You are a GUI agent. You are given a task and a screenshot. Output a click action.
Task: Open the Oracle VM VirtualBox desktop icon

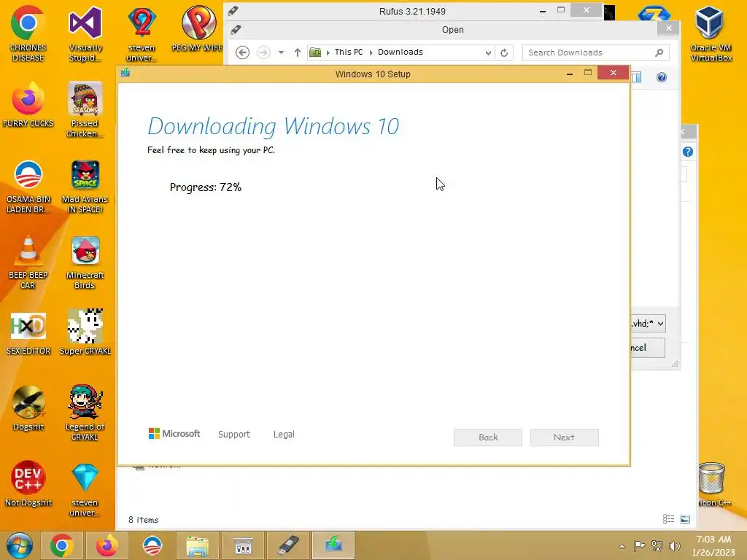711,34
